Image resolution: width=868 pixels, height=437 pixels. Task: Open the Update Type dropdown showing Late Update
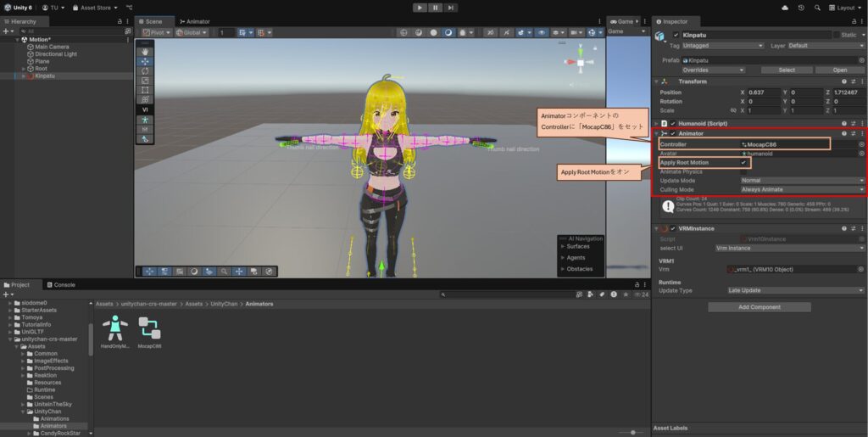click(x=796, y=290)
